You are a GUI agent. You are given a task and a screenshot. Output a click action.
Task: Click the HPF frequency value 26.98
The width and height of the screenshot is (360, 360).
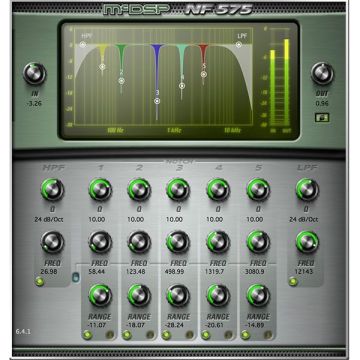coord(49,272)
